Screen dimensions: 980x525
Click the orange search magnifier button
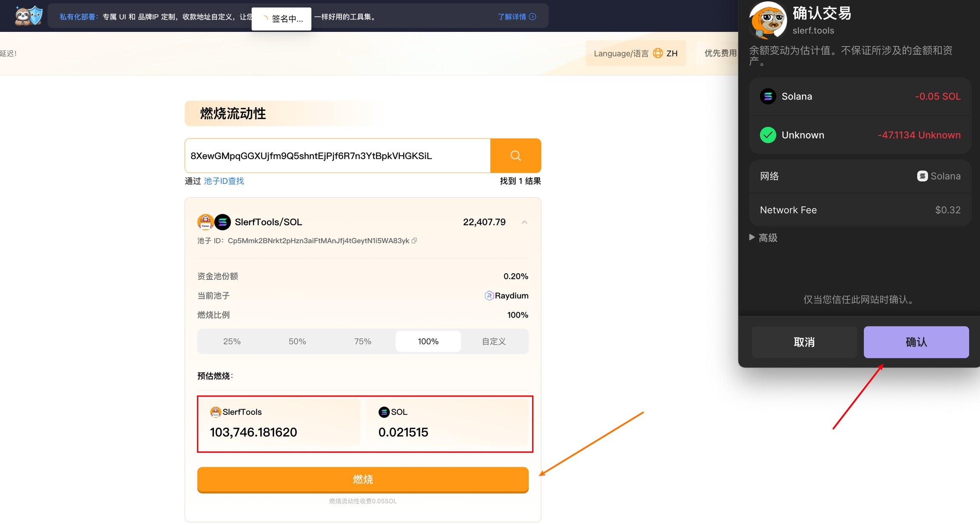click(x=515, y=156)
